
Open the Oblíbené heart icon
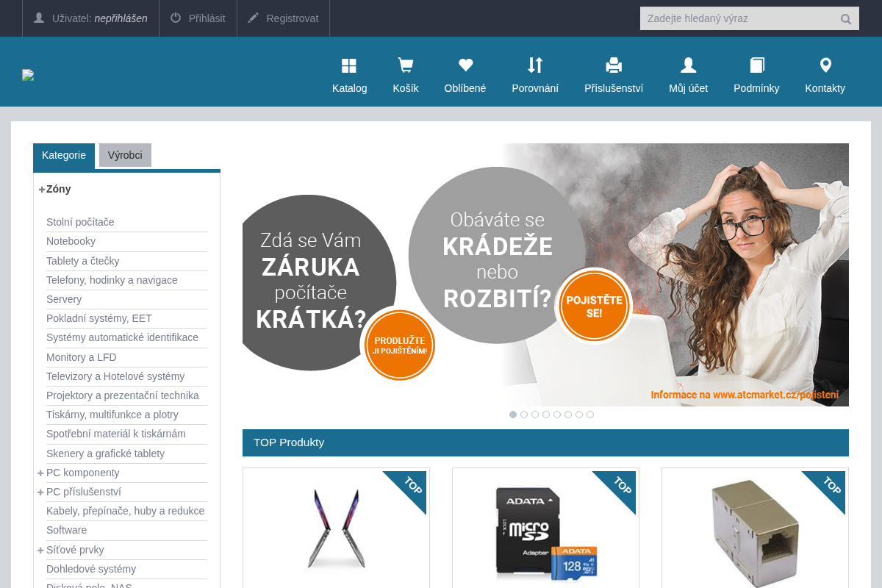click(x=465, y=65)
